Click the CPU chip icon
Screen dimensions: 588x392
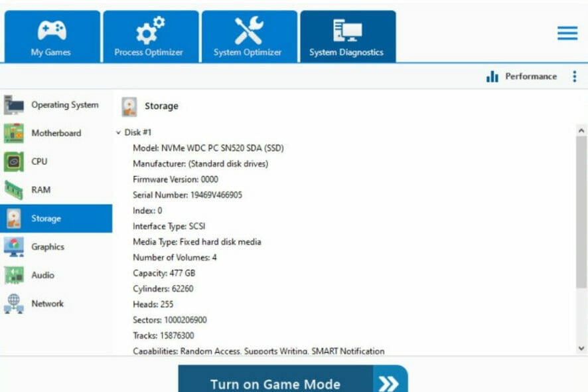click(14, 161)
